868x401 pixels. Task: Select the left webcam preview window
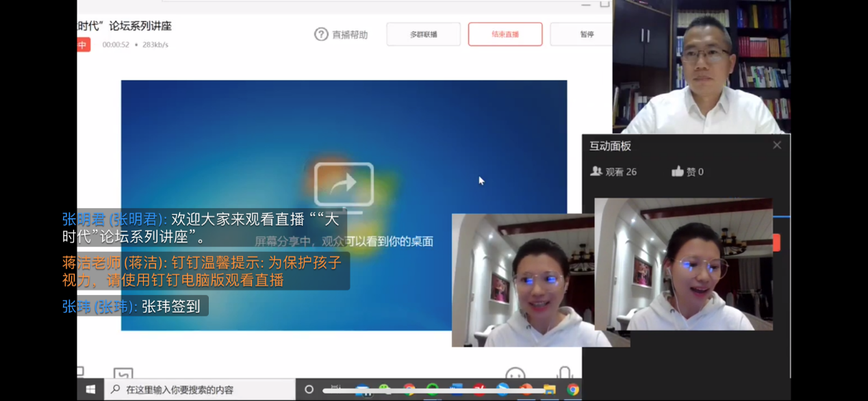522,280
